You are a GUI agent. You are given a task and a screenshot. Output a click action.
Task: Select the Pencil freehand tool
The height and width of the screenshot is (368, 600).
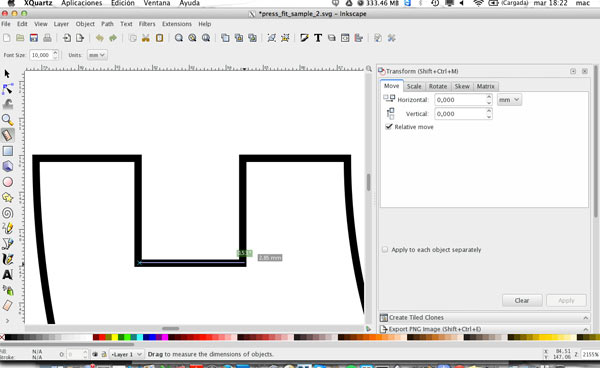pos(8,228)
